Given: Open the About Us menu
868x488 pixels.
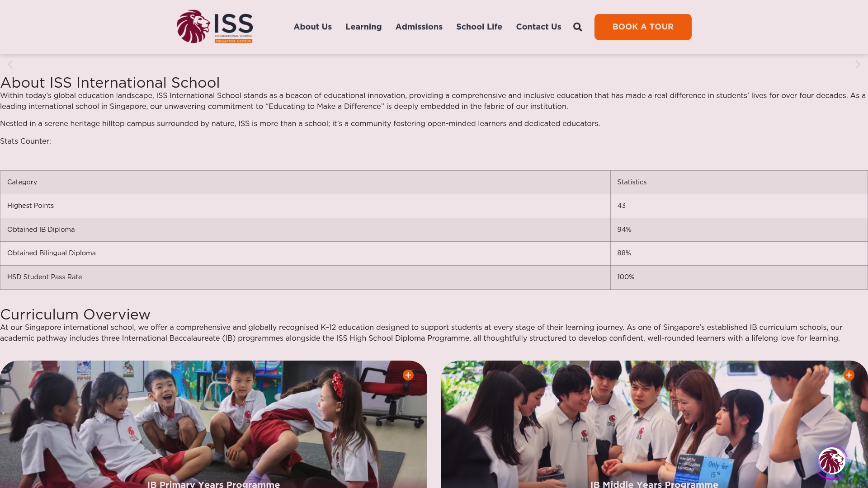Looking at the screenshot, I should (313, 27).
